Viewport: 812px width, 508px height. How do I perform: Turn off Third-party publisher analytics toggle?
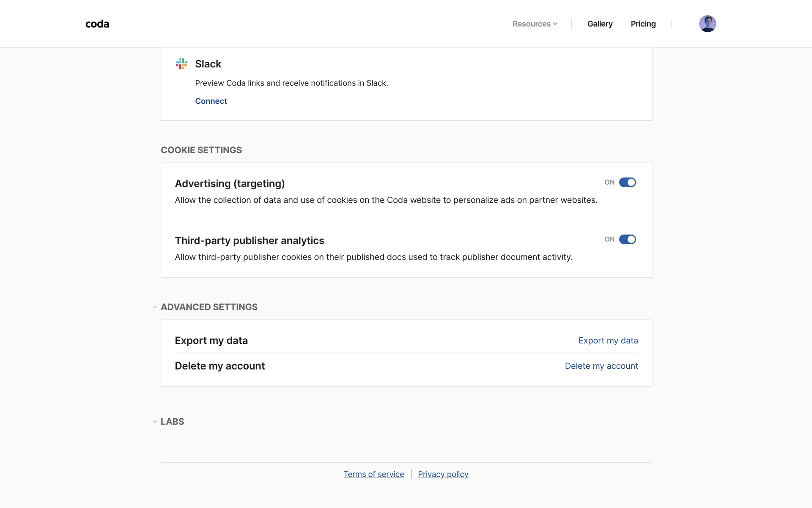[x=627, y=240]
